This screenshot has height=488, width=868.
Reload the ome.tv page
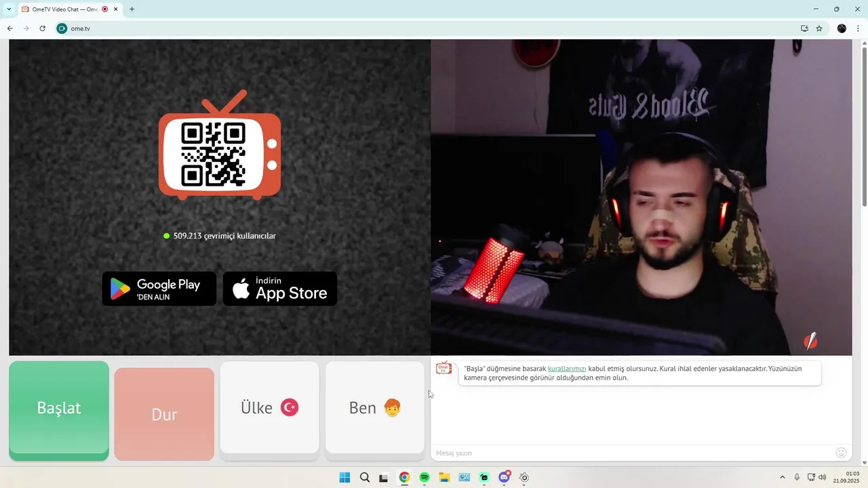coord(42,28)
